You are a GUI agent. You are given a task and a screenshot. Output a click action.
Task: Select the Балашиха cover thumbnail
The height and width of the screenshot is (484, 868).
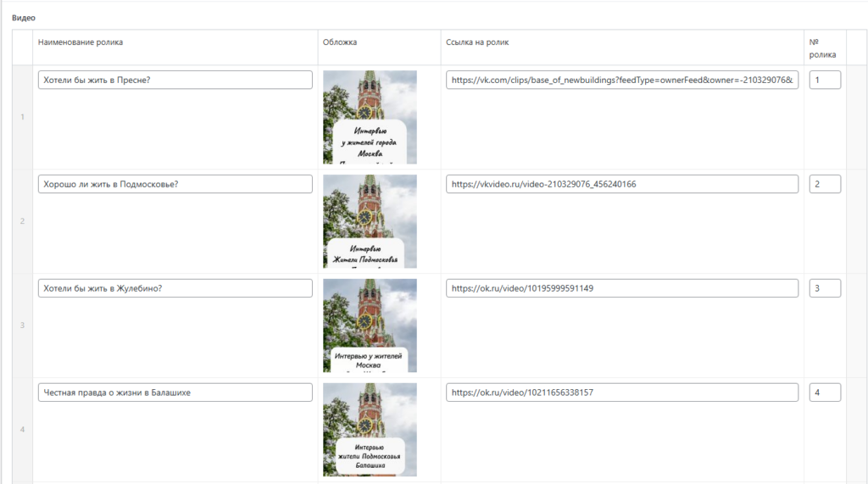click(x=370, y=429)
